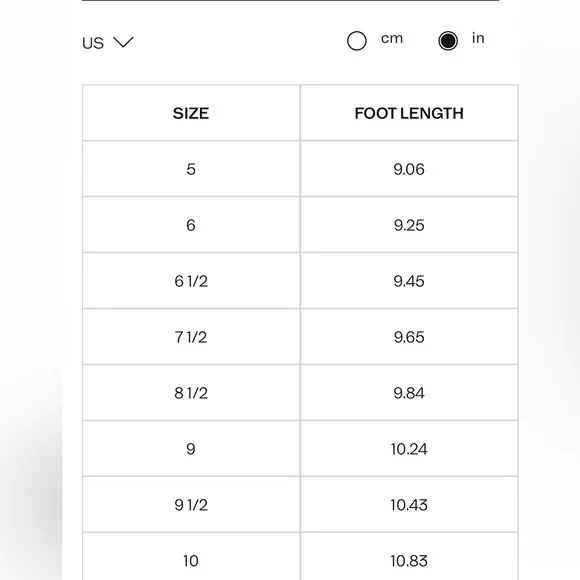The height and width of the screenshot is (580, 580).
Task: Select size 6 1/2 cell
Action: [191, 281]
